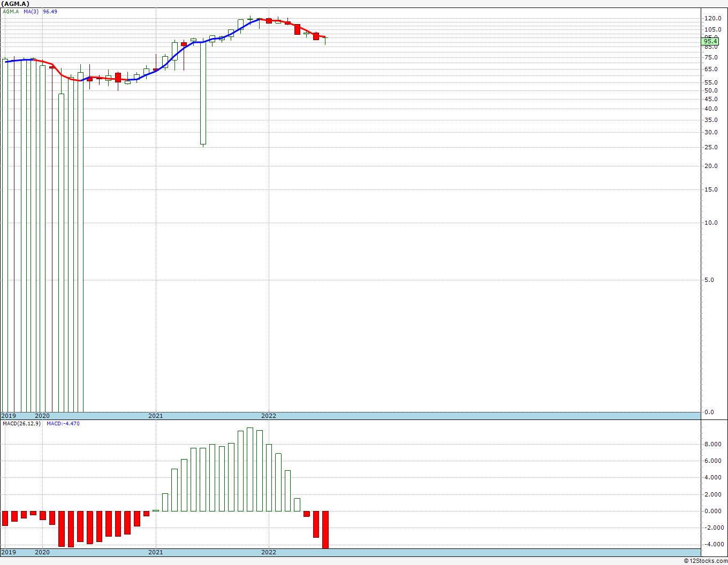Click the 40.0 price axis label
The image size is (728, 565).
coord(711,109)
